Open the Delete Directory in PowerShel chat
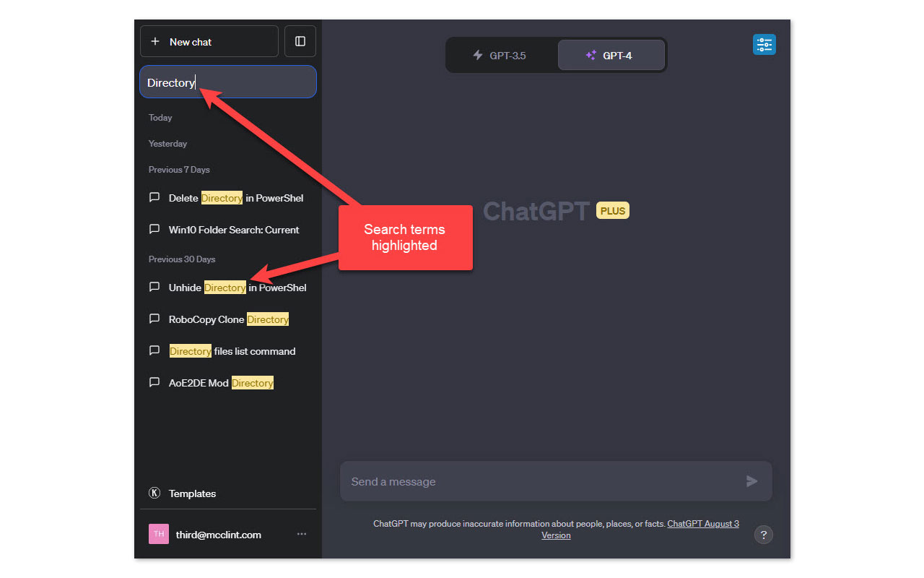 tap(228, 198)
